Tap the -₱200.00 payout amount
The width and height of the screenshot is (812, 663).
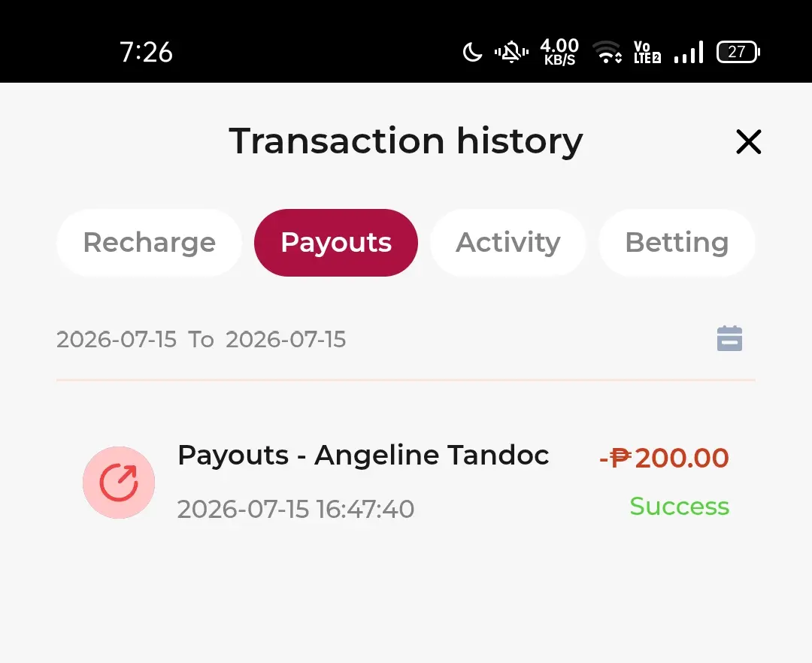coord(664,458)
